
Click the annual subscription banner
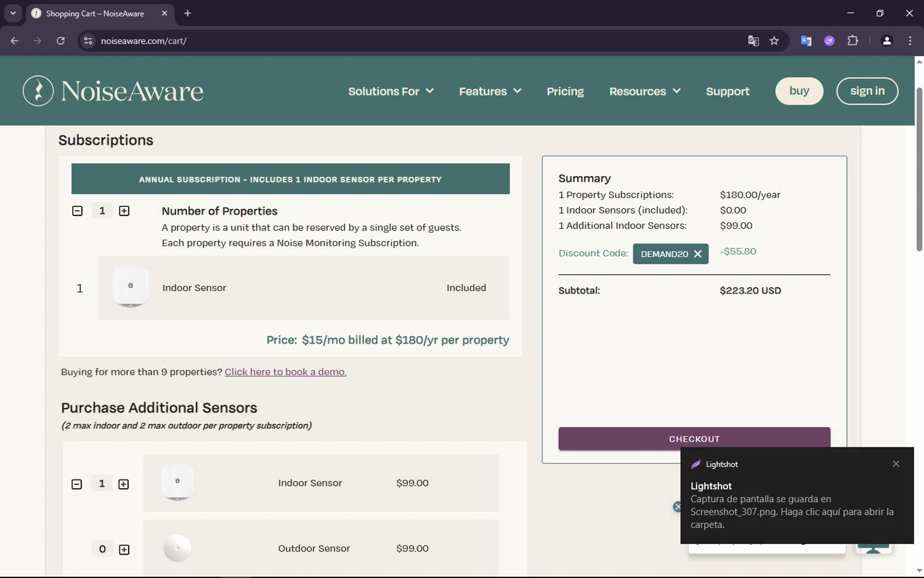290,179
